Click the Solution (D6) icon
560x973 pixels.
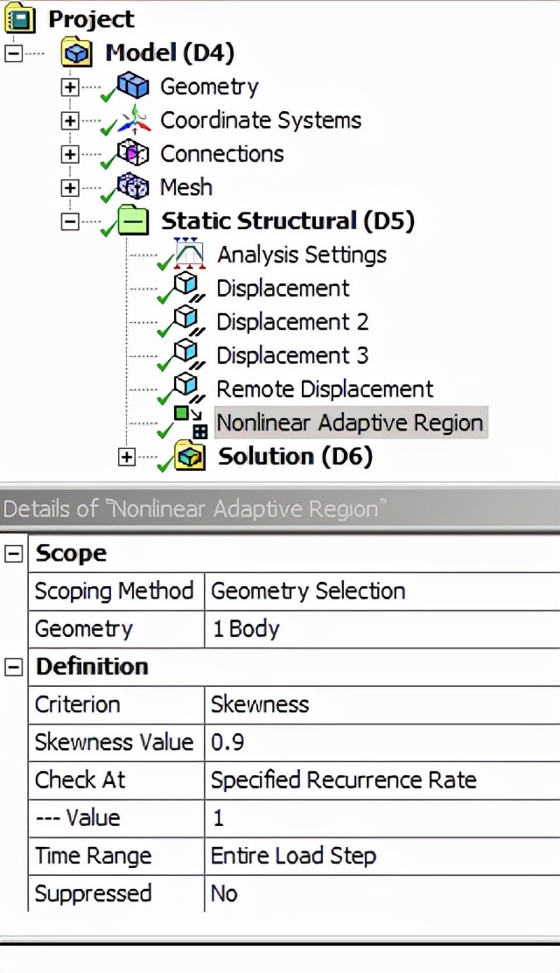click(189, 457)
